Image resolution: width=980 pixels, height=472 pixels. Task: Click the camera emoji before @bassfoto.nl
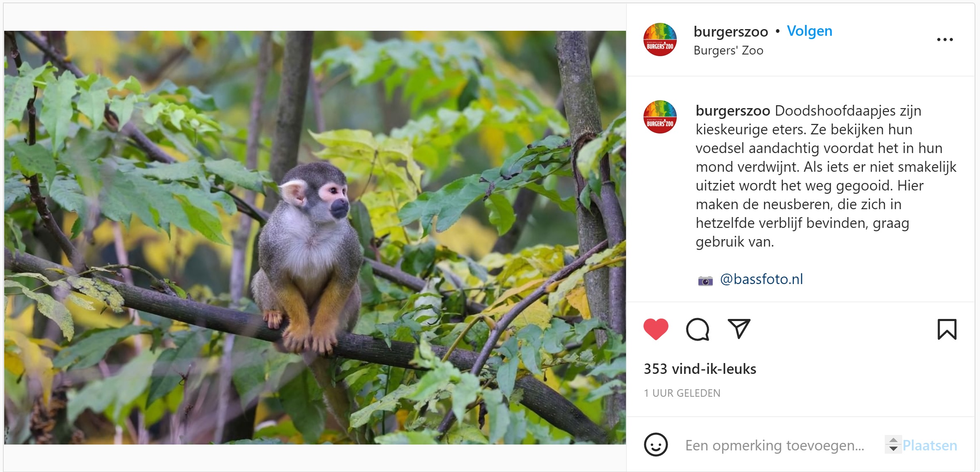pyautogui.click(x=705, y=281)
